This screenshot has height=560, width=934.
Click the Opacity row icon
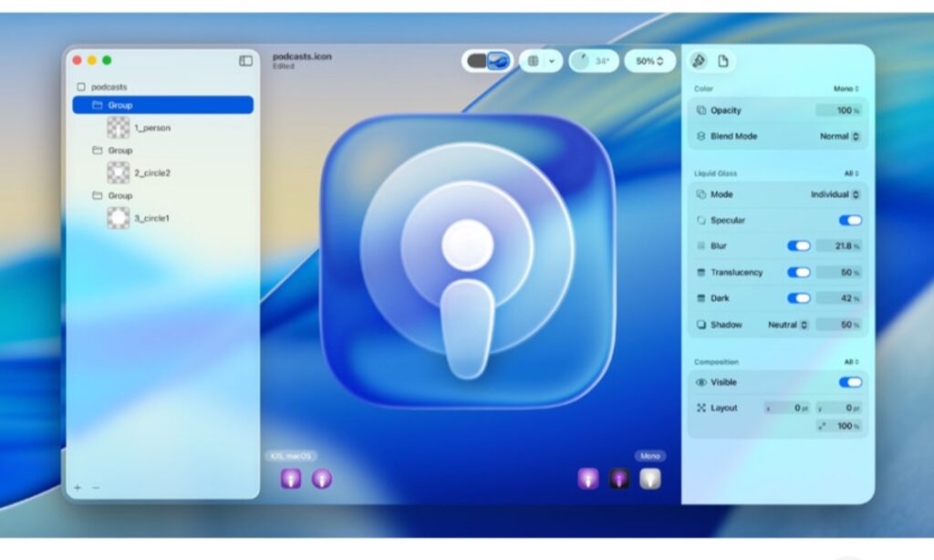point(701,110)
